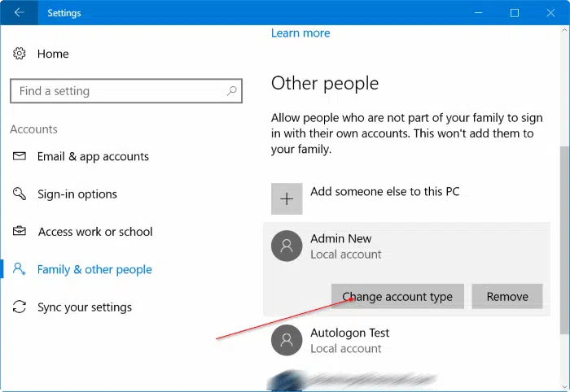Click the Add someone else to this PC label
Viewport: 570px width, 392px height.
(385, 191)
